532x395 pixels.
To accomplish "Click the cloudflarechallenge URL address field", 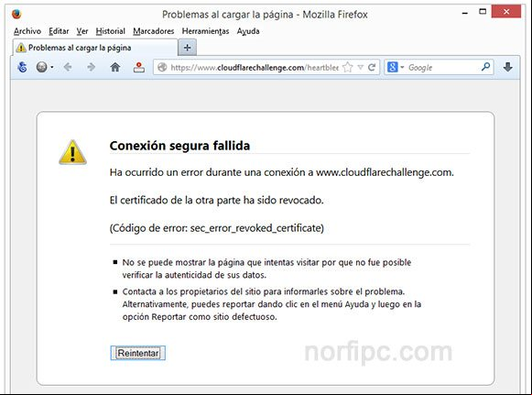I will [x=255, y=67].
